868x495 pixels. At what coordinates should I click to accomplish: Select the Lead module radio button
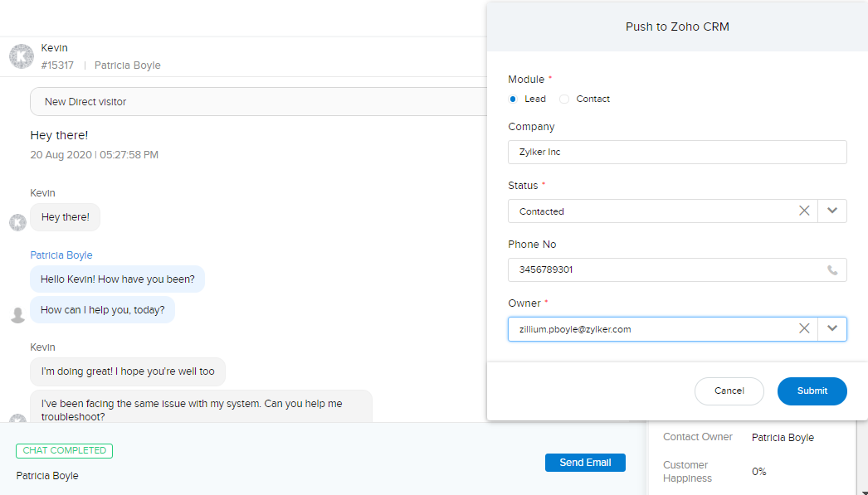[x=514, y=99]
